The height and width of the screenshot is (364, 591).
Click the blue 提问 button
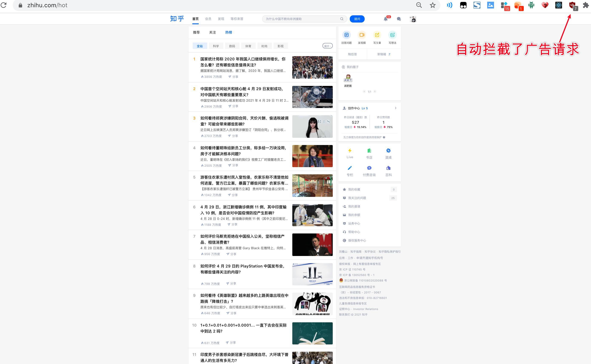pyautogui.click(x=357, y=19)
